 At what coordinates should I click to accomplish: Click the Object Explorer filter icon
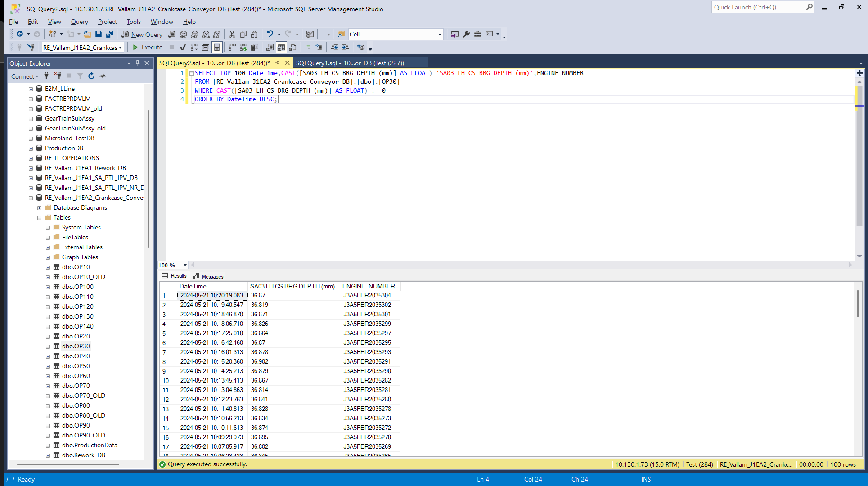pyautogui.click(x=80, y=76)
